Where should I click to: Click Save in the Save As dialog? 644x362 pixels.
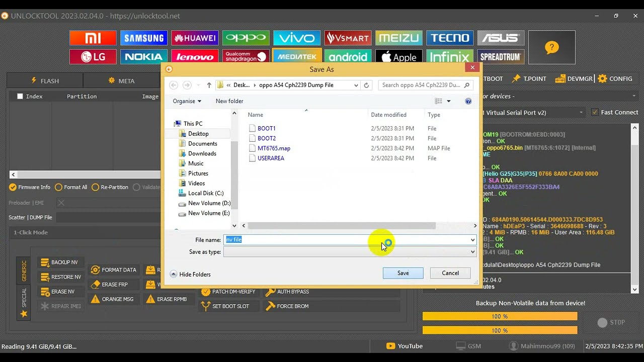(403, 273)
